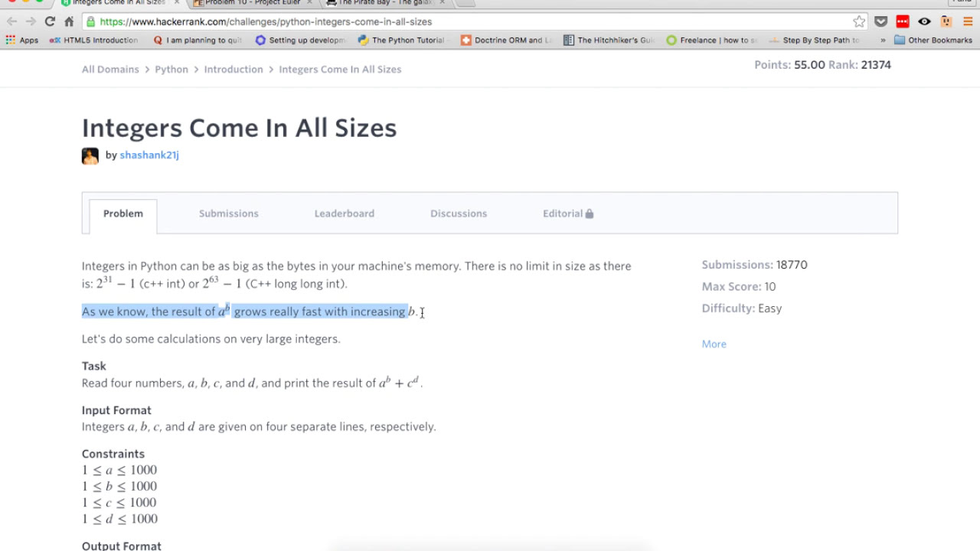
Task: Click the Constraints heading
Action: [113, 454]
